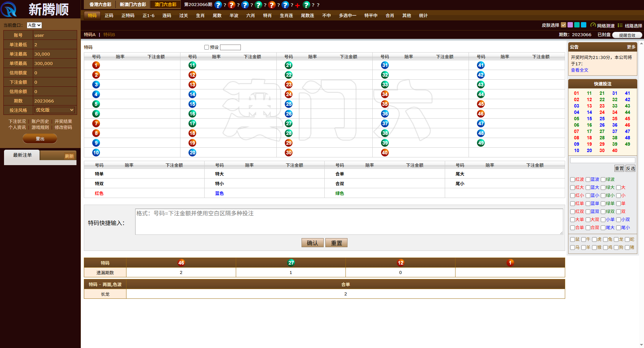Choose the purple skin color swatch
This screenshot has height=348, width=644.
570,25
